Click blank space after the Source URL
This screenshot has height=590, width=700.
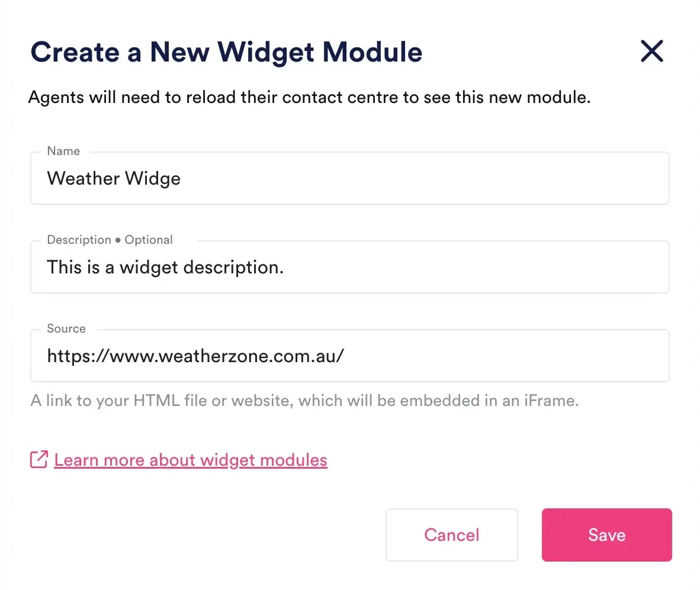coord(507,356)
